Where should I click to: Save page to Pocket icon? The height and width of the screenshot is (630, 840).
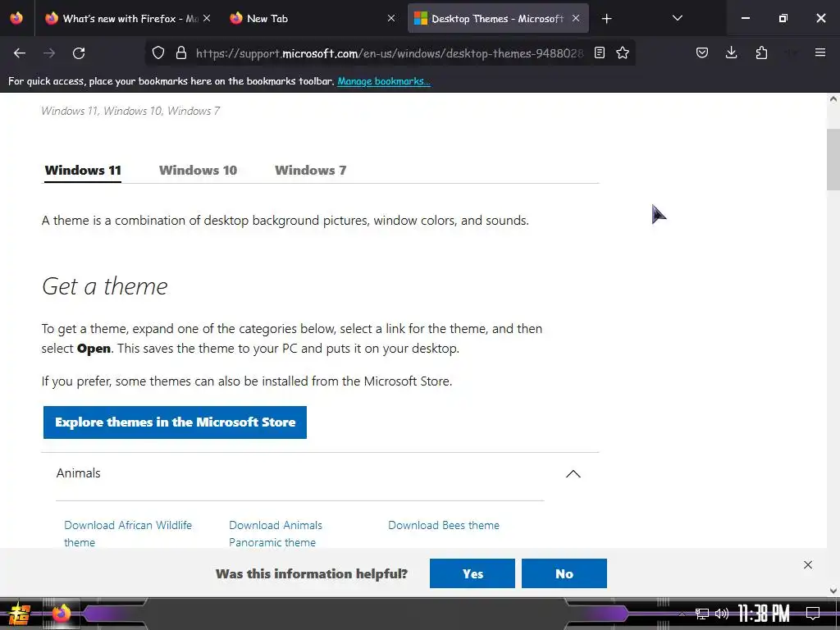pyautogui.click(x=702, y=52)
